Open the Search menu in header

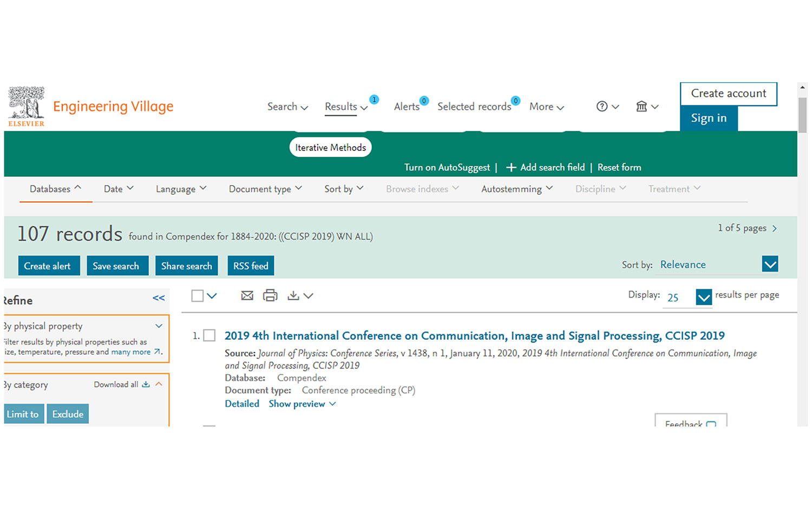pyautogui.click(x=287, y=107)
